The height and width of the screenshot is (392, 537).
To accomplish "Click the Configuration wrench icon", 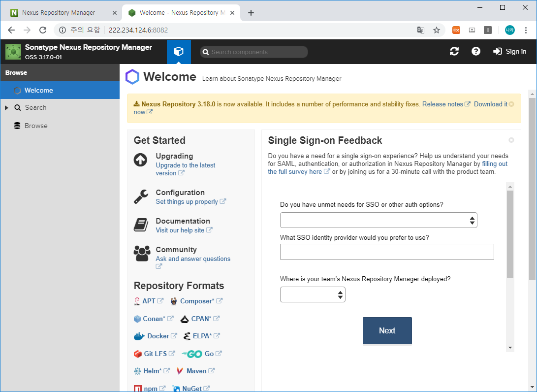I will point(141,196).
